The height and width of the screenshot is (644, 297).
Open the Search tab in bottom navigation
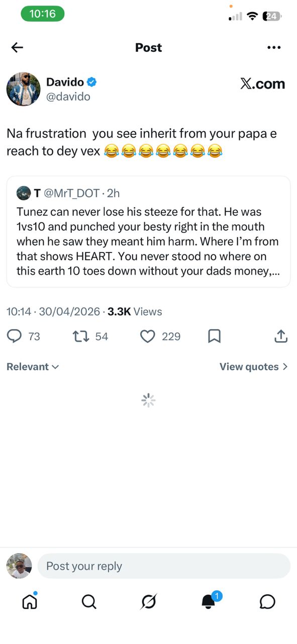click(89, 602)
